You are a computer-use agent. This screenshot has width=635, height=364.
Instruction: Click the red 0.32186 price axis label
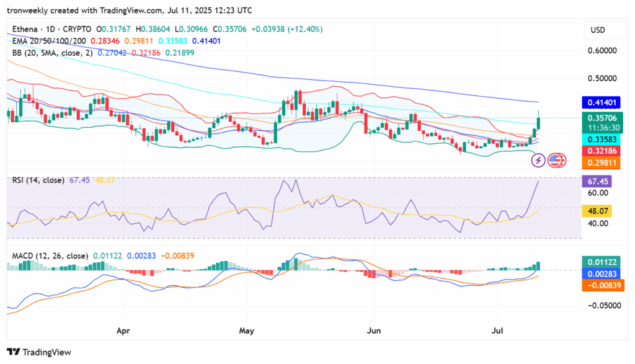[x=602, y=151]
